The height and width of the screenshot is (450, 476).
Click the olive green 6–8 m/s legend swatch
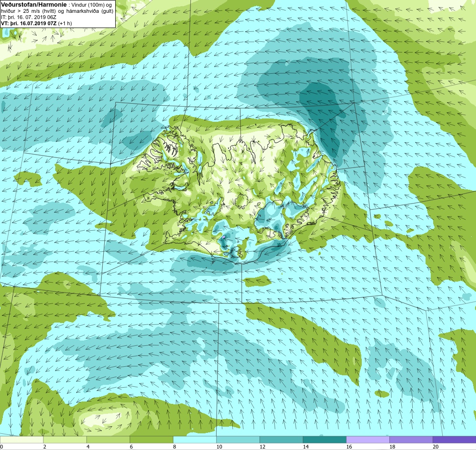point(151,440)
